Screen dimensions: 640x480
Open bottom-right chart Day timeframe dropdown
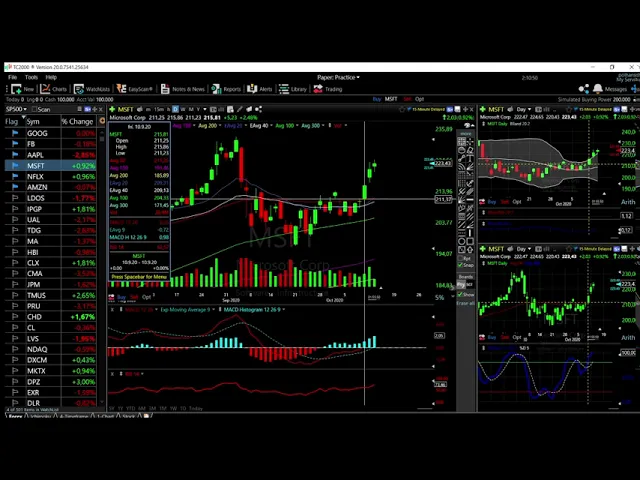(x=524, y=249)
